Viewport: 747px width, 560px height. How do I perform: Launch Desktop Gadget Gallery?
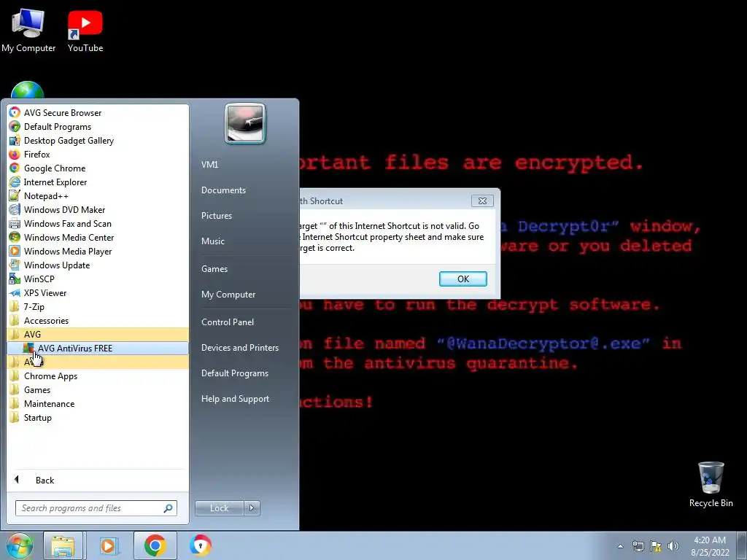98,141
